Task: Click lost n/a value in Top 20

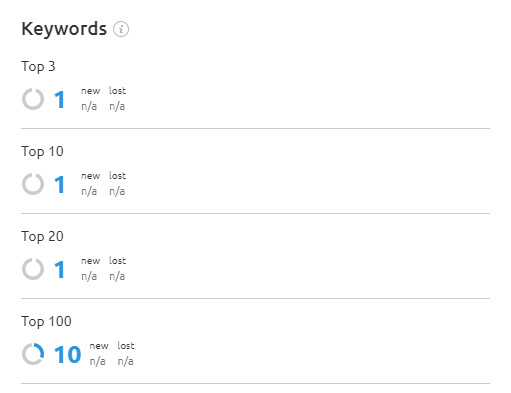Action: click(x=117, y=276)
